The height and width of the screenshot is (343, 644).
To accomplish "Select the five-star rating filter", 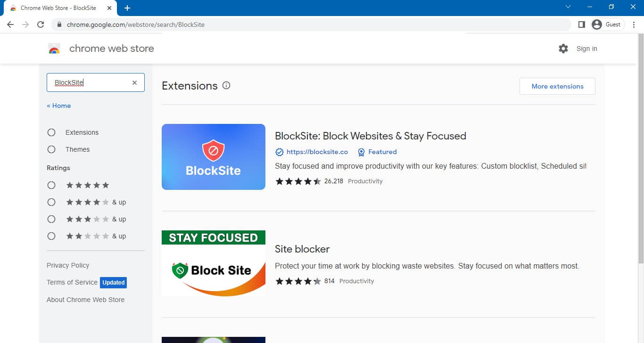I will (51, 185).
